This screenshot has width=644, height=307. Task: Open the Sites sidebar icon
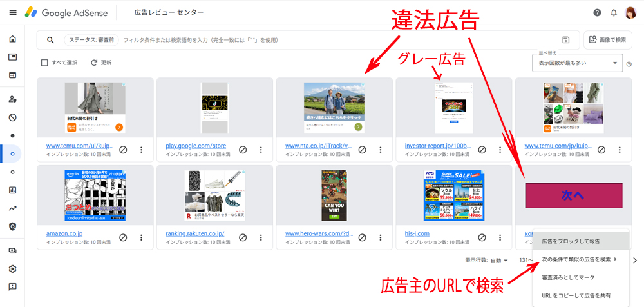13,75
